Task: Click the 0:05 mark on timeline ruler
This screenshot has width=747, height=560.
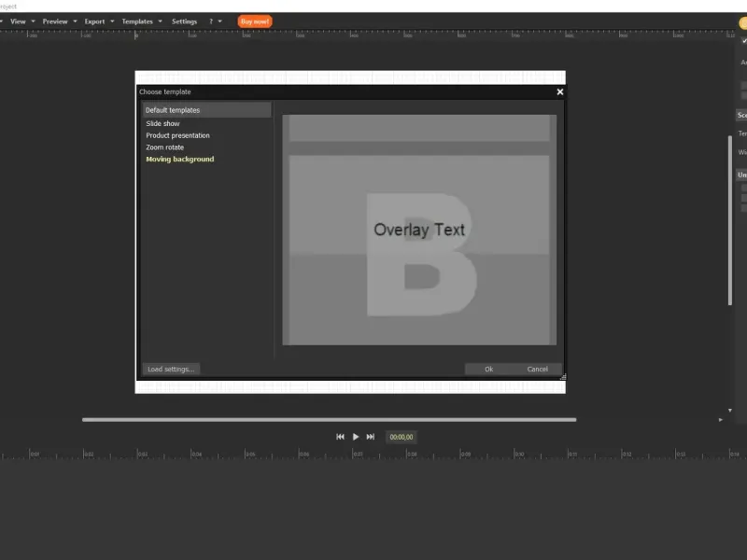Action: (249, 454)
